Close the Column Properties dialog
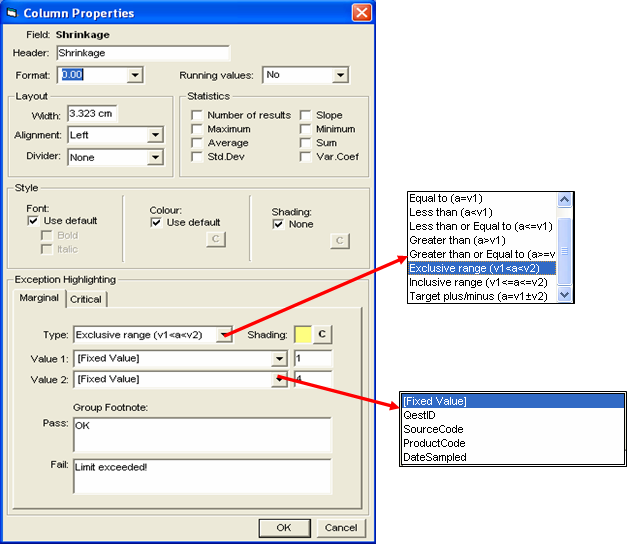 361,13
